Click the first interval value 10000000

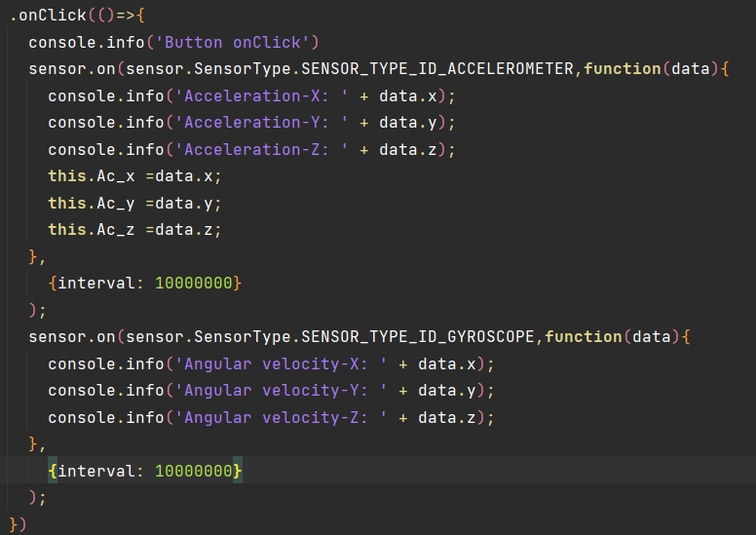pos(194,283)
